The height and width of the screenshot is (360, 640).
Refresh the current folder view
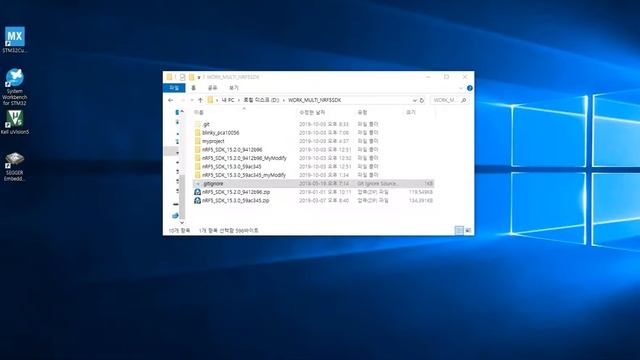[x=422, y=100]
